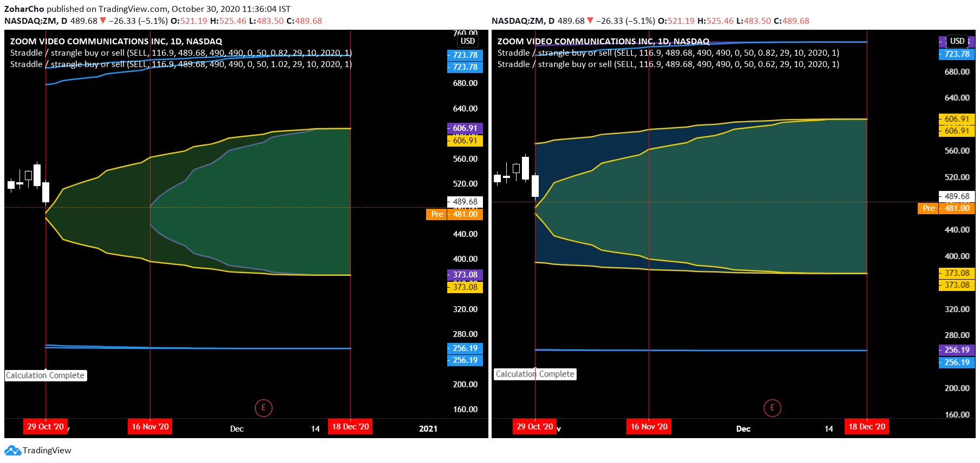Select the right chart's straddle indicator with 0.82 parameter
The height and width of the screenshot is (463, 980).
click(x=668, y=52)
